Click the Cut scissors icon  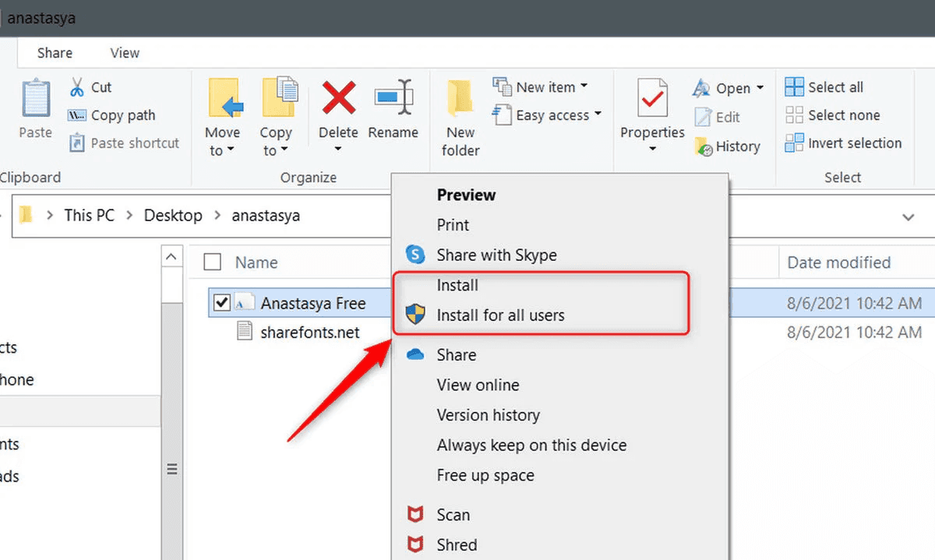pyautogui.click(x=77, y=86)
